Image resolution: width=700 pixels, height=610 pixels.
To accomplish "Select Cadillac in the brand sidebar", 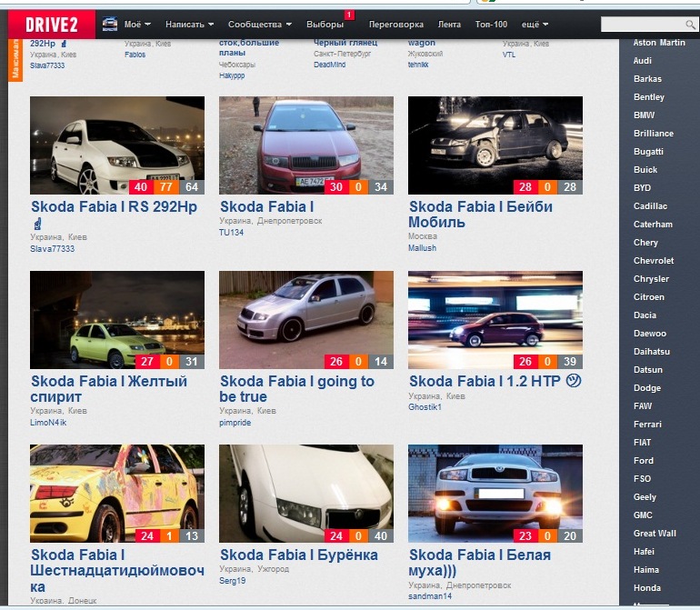I will pos(650,206).
